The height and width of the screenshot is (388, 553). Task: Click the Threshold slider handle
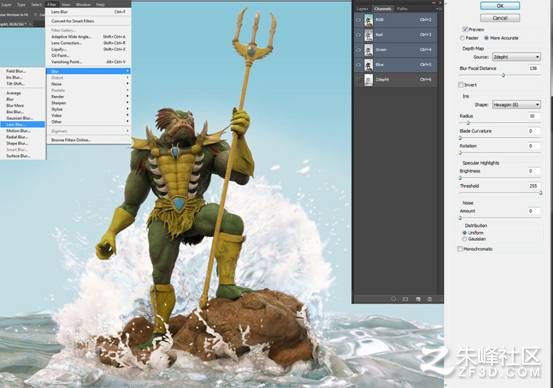click(540, 193)
